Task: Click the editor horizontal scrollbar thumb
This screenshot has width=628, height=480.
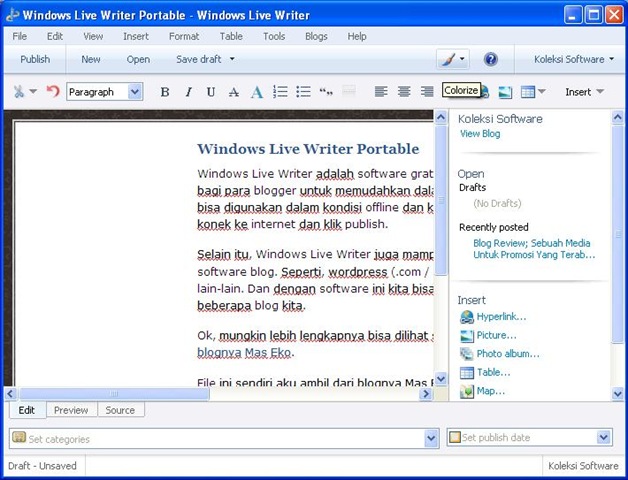Action: point(114,393)
